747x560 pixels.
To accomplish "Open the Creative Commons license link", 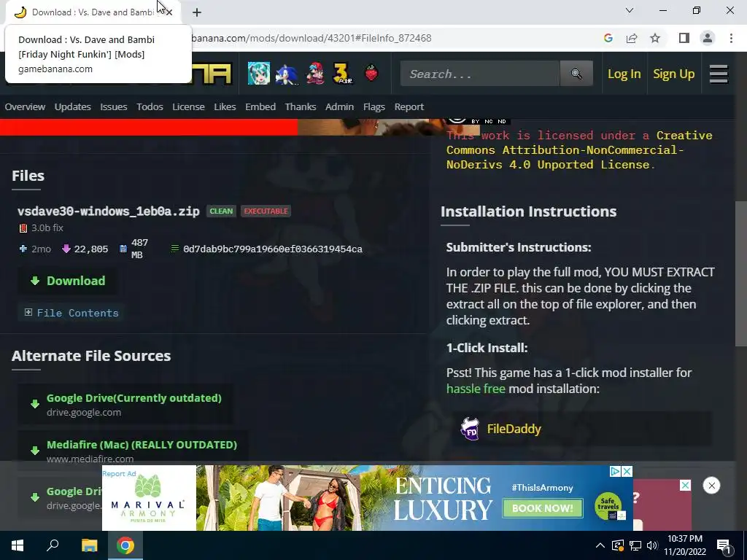I will pos(578,150).
